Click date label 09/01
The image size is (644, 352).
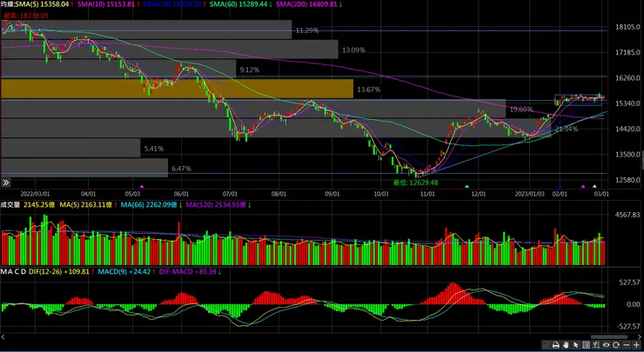332,194
